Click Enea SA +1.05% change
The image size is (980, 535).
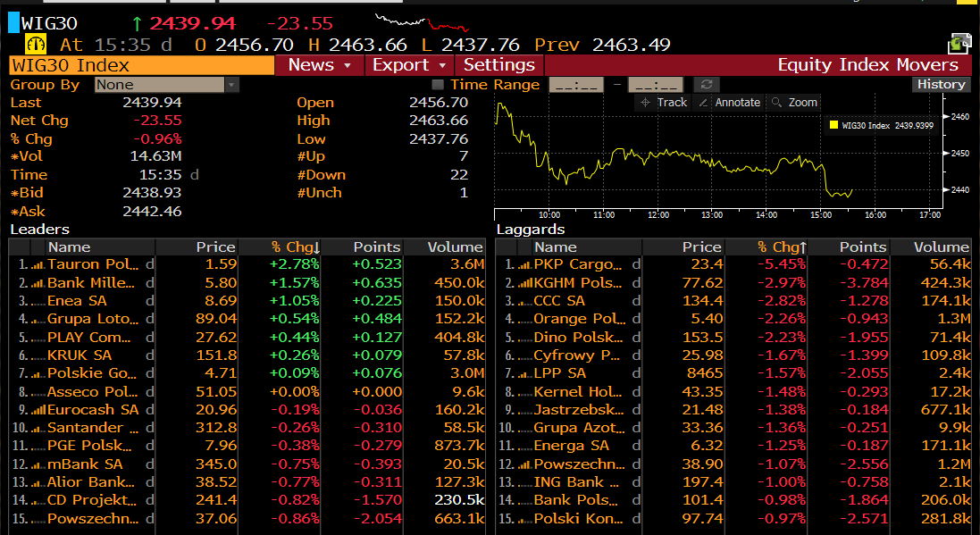coord(294,301)
